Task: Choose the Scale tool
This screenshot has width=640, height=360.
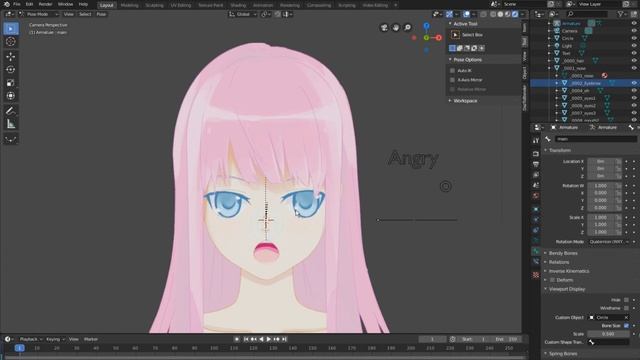Action: pos(11,83)
